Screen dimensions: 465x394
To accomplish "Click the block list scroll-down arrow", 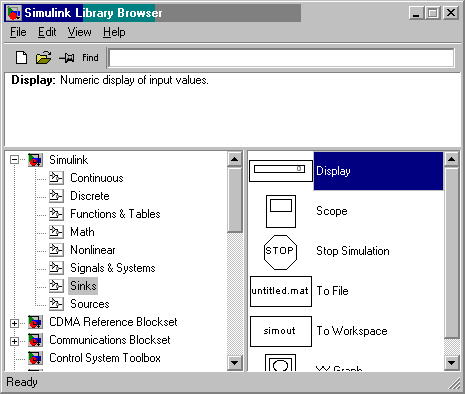I will click(452, 363).
